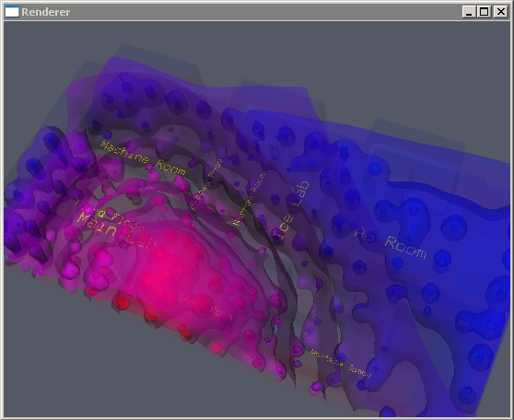This screenshot has height=420, width=514.
Task: Click the tiny yellow label near model's bottom edge
Action: [x=341, y=364]
